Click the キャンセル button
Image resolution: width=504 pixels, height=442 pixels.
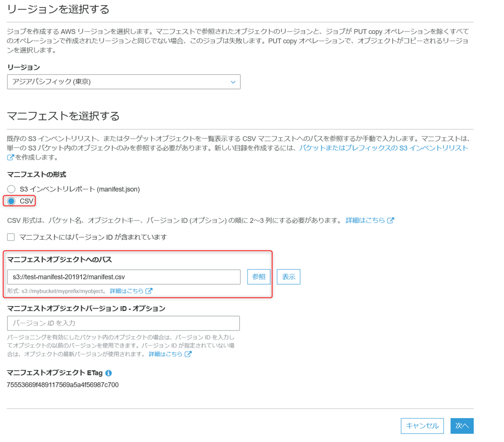pyautogui.click(x=422, y=426)
